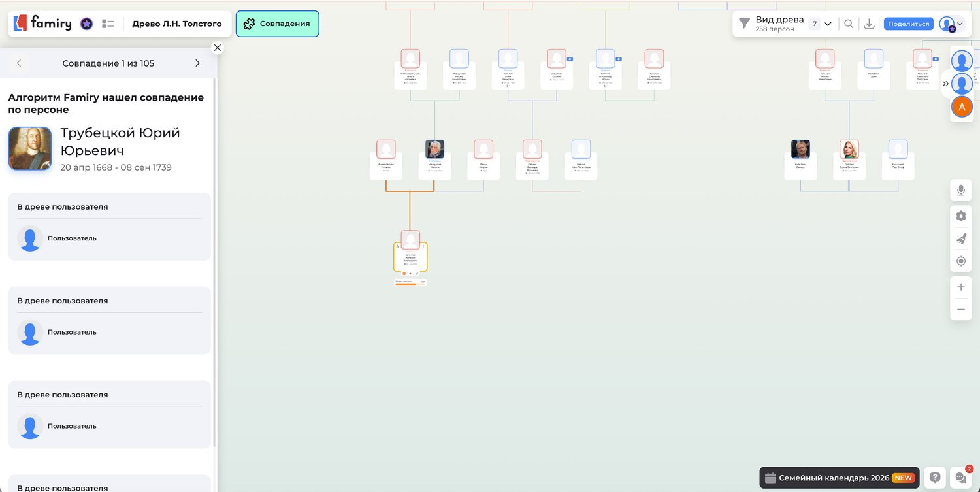Toggle the list view icon near logo
Image resolution: width=980 pixels, height=492 pixels.
[108, 24]
